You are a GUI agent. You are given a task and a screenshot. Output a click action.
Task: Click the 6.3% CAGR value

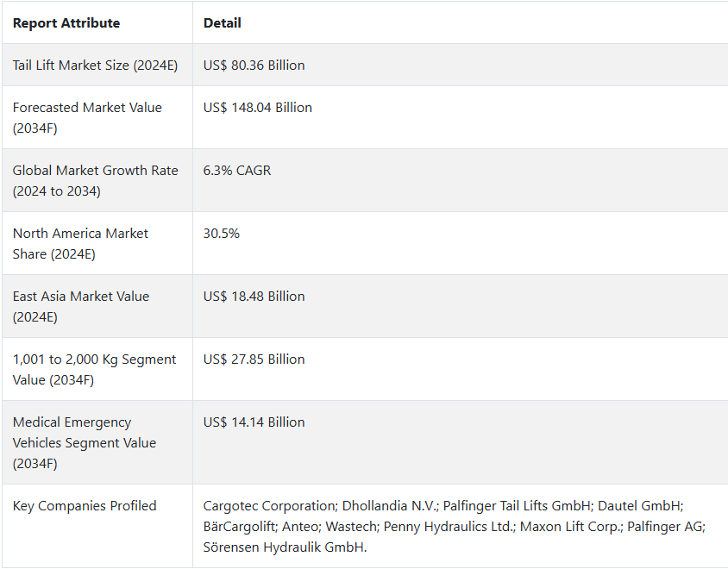coord(237,171)
